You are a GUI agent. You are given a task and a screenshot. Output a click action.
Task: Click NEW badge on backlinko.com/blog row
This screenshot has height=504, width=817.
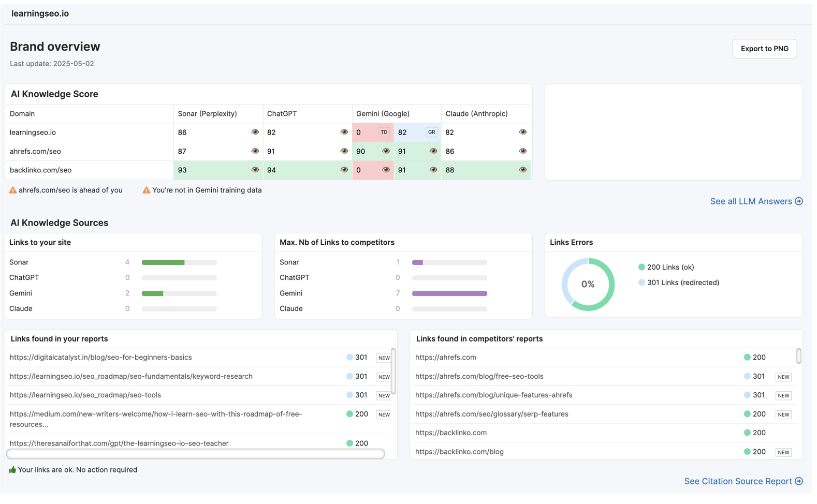783,452
